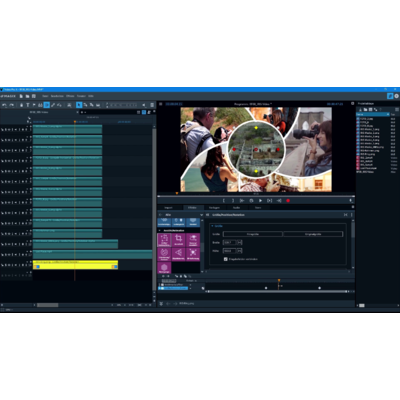This screenshot has width=400, height=400.
Task: Open the Fenster menu
Action: (x=81, y=96)
